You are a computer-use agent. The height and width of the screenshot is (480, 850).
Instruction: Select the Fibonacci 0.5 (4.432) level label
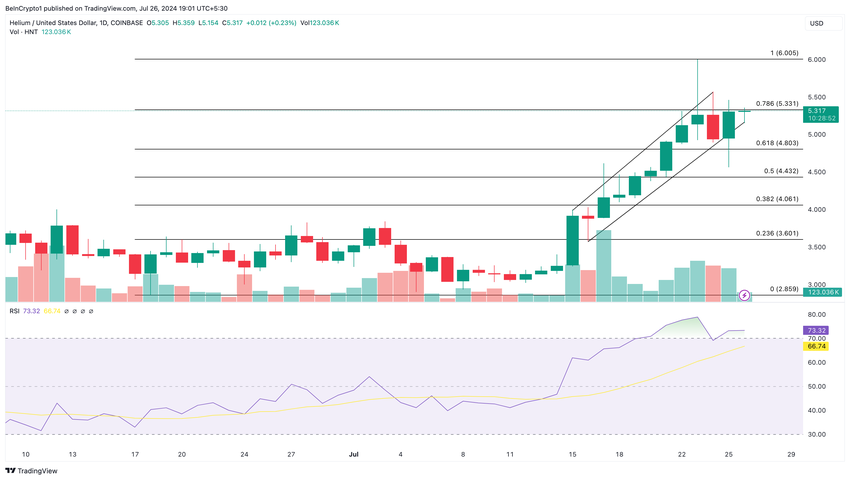tap(781, 171)
